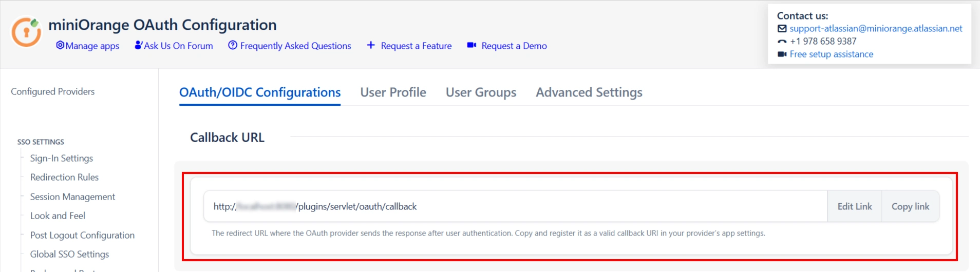980x272 pixels.
Task: Switch to the Advanced Settings tab
Action: (x=589, y=92)
